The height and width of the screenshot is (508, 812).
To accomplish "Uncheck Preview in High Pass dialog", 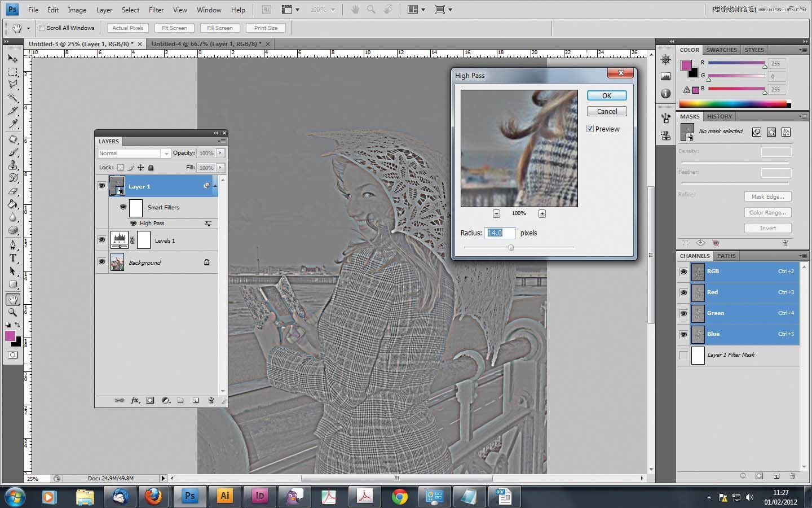I will pos(590,129).
